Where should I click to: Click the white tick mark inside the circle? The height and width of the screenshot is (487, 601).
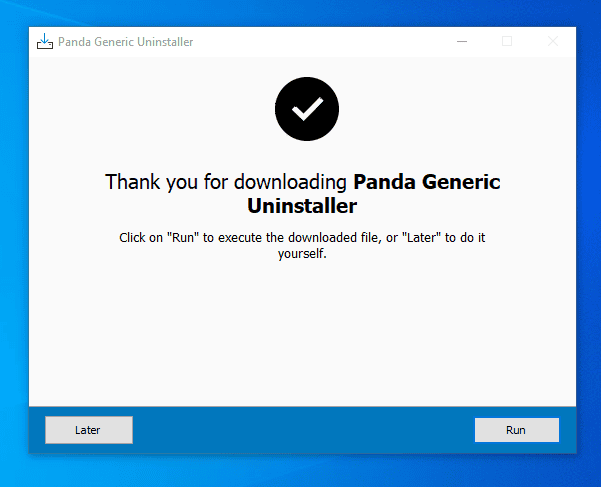pos(307,108)
